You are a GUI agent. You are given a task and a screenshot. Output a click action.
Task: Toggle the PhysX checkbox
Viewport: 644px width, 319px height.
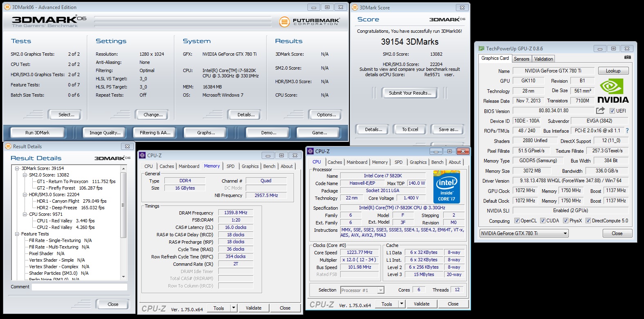click(565, 221)
